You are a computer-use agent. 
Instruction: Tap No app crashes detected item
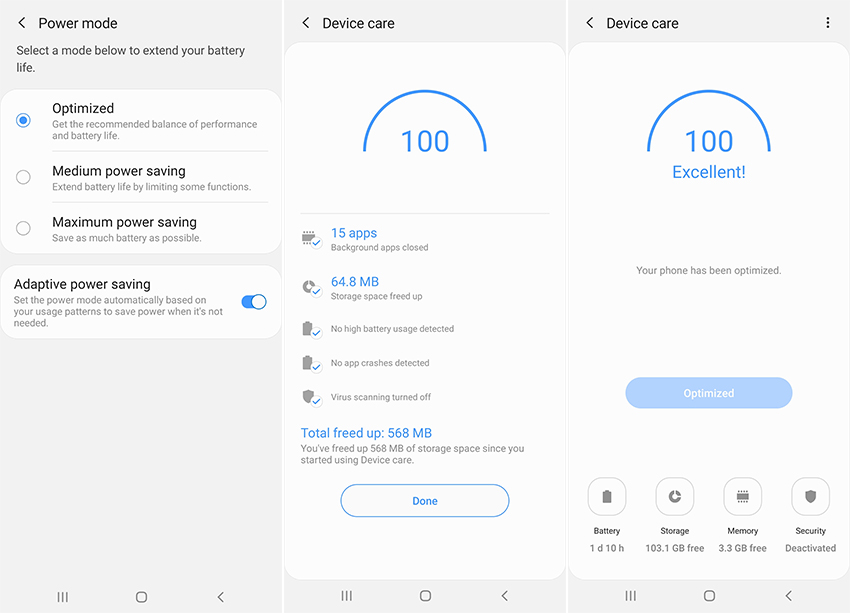click(x=380, y=363)
